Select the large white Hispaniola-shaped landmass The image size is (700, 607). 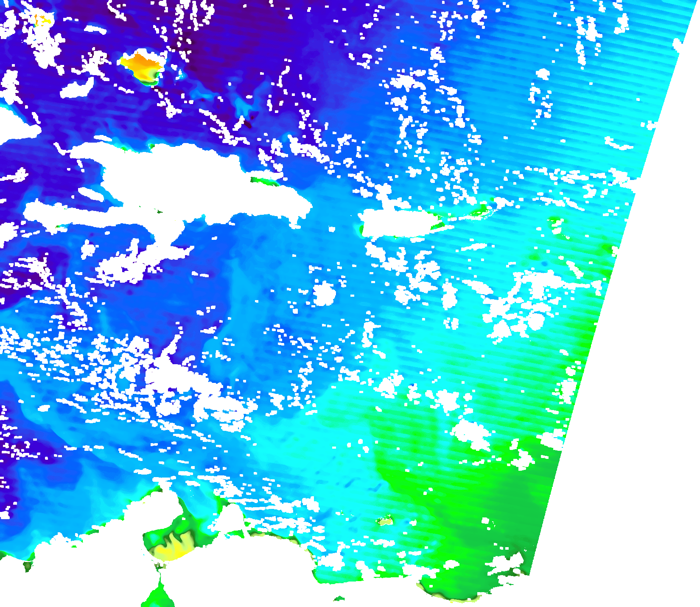[x=178, y=178]
